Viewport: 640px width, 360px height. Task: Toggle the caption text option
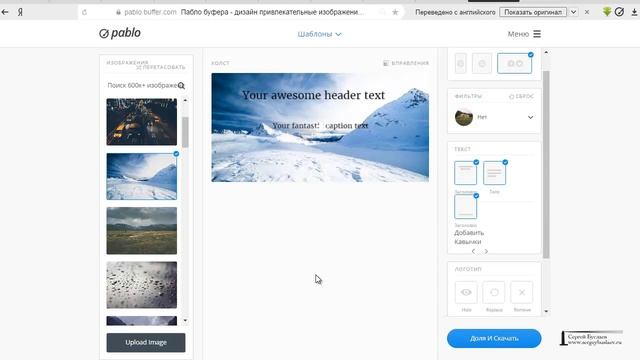[x=465, y=207]
